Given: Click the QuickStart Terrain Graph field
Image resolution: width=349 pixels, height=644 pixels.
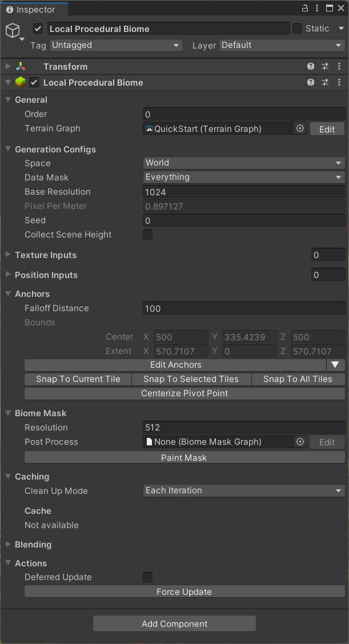Looking at the screenshot, I should [x=219, y=128].
